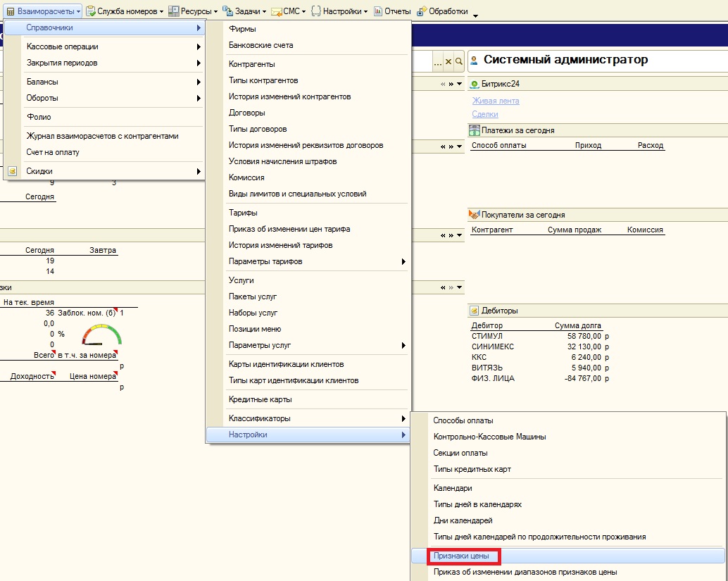This screenshot has height=581, width=728.
Task: Select Контрольно-Кассовые Машины entry
Action: (568, 437)
